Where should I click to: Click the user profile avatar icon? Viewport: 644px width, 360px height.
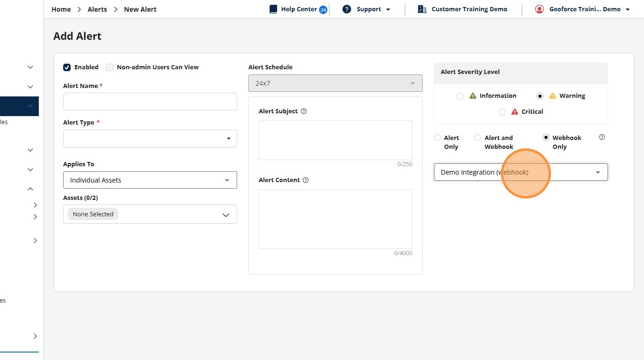(540, 9)
